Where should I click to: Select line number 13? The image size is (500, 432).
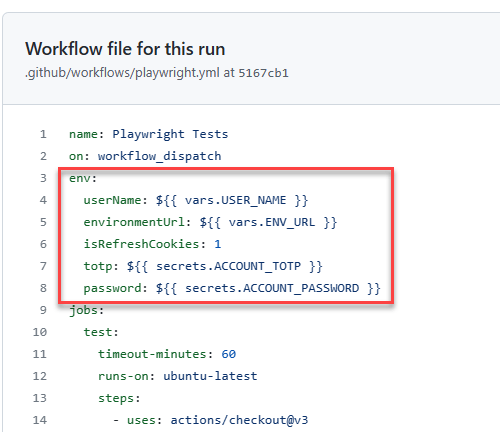pyautogui.click(x=40, y=398)
